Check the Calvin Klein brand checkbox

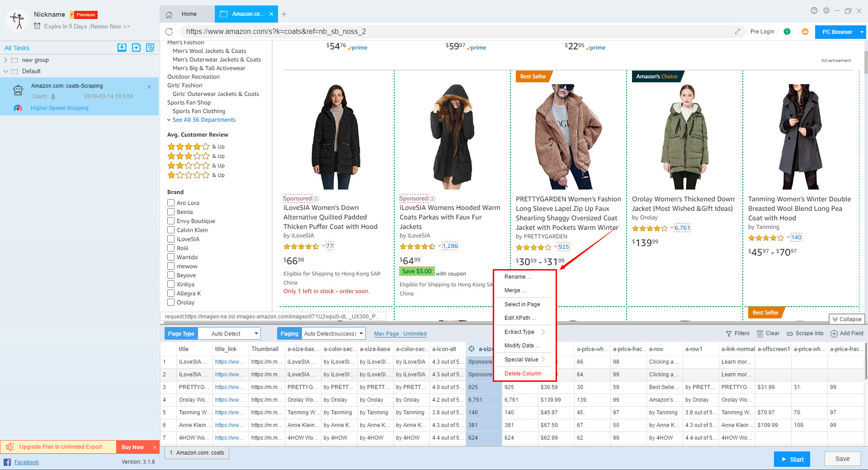(x=171, y=230)
